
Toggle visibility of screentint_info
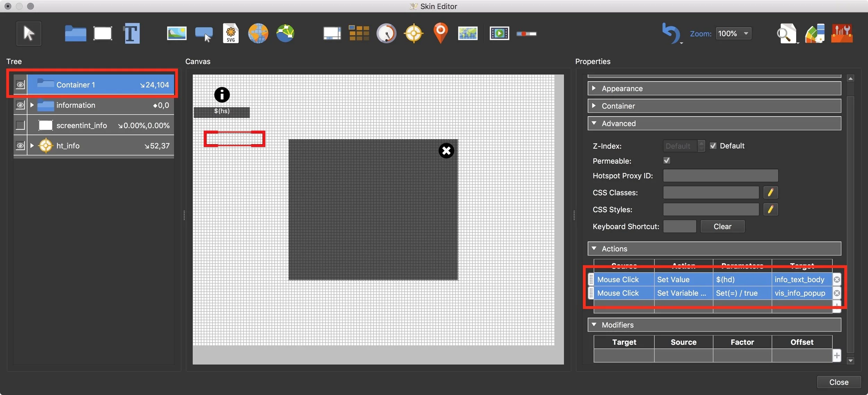[20, 125]
